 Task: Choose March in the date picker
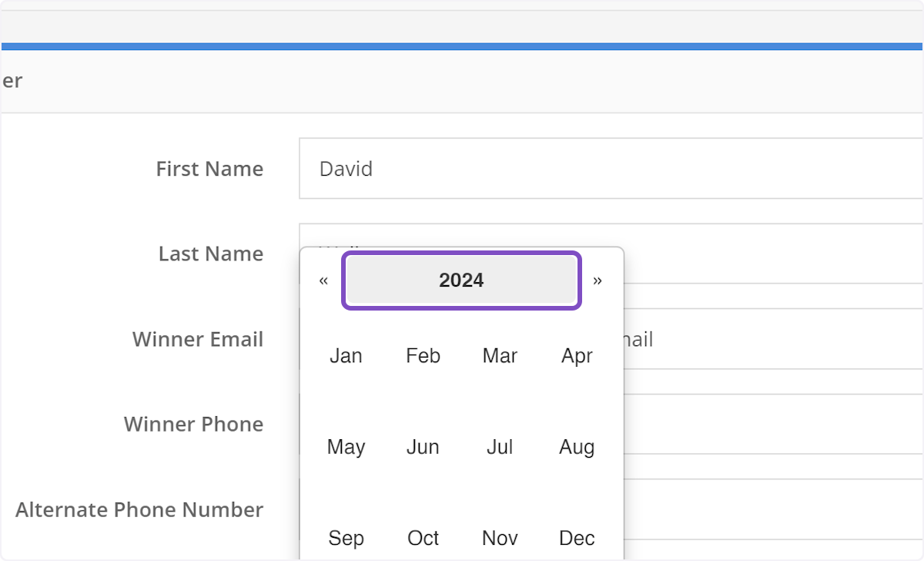pyautogui.click(x=499, y=355)
